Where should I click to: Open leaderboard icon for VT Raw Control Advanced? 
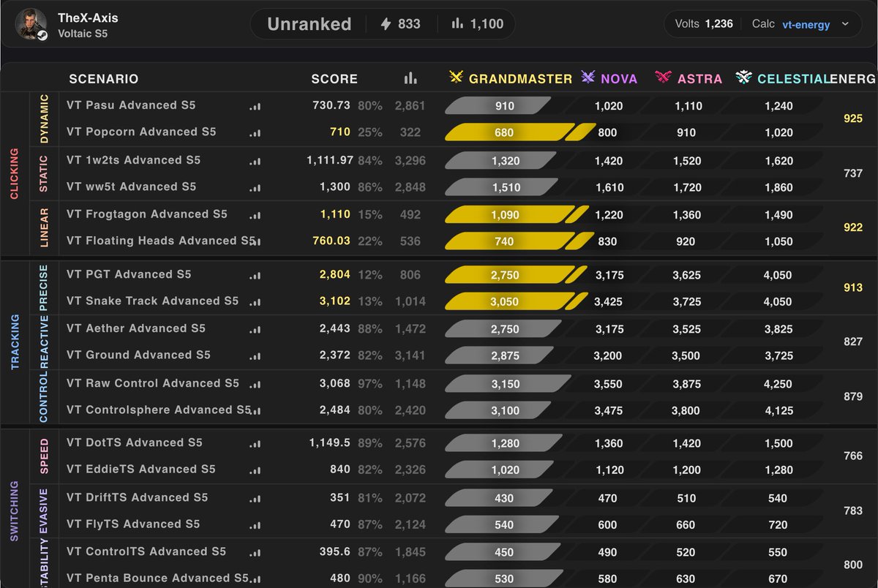pyautogui.click(x=255, y=384)
